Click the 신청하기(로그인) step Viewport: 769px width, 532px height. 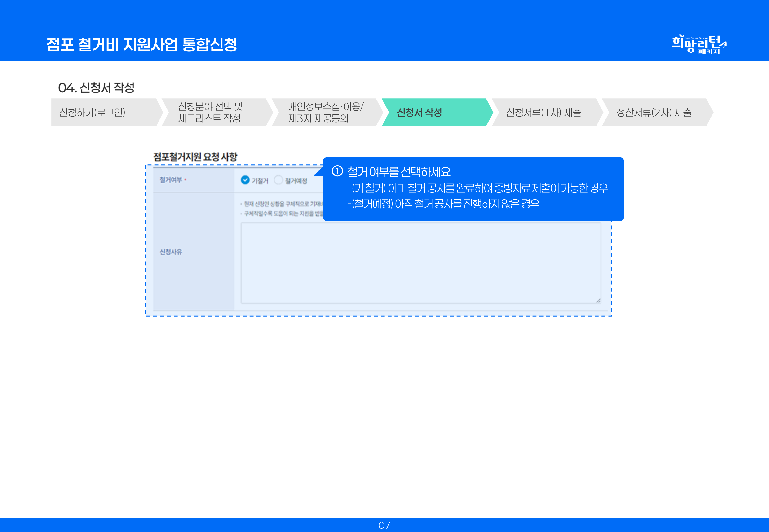[92, 112]
